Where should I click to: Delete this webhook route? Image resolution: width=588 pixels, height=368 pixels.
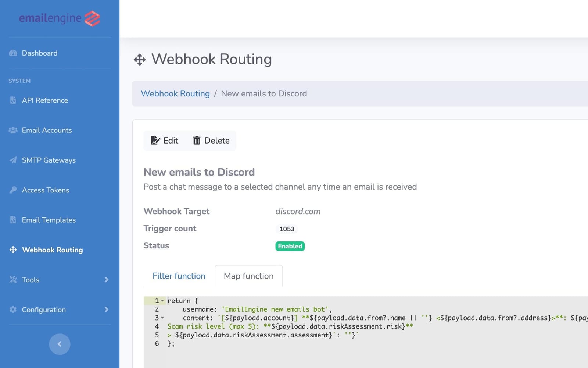pos(211,140)
